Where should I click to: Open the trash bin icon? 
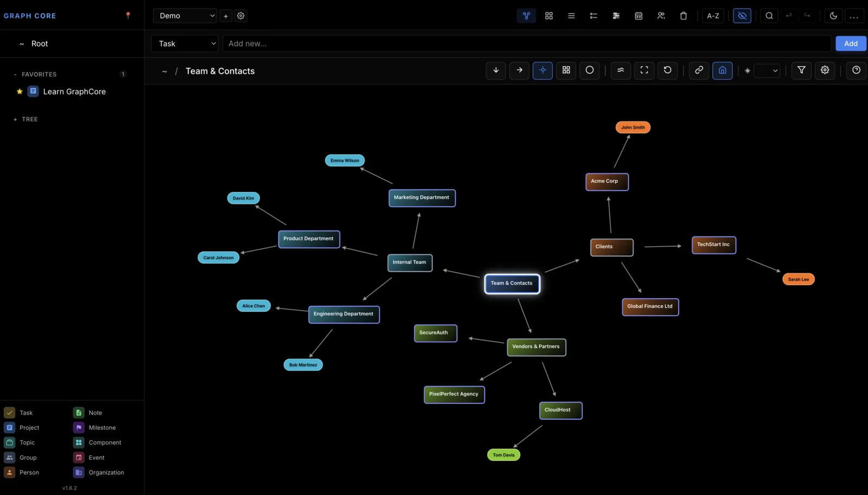[684, 16]
